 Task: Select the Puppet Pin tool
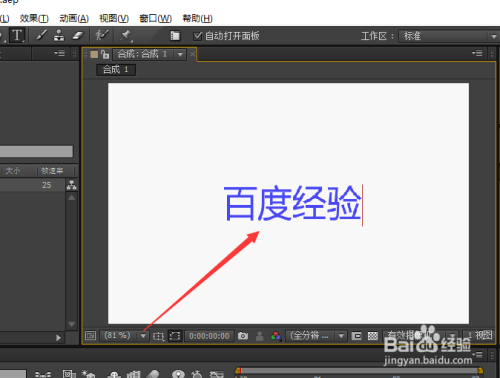pyautogui.click(x=126, y=35)
